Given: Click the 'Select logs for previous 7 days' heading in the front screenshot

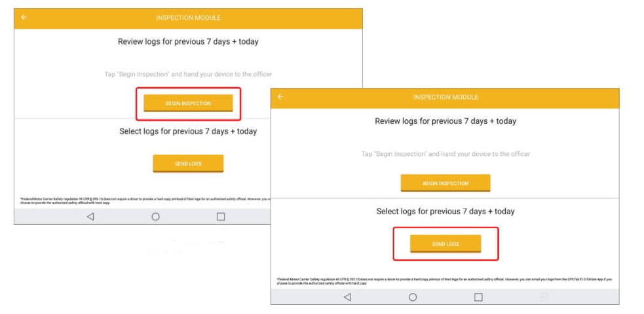Looking at the screenshot, I should [x=445, y=211].
